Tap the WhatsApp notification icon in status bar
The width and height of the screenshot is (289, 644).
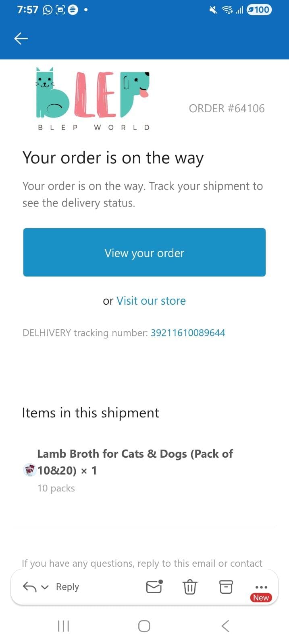48,10
